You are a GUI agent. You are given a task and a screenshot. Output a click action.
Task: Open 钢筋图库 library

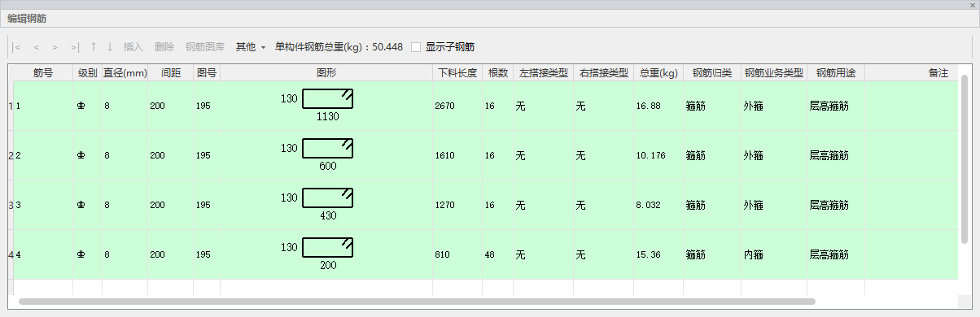pos(206,47)
